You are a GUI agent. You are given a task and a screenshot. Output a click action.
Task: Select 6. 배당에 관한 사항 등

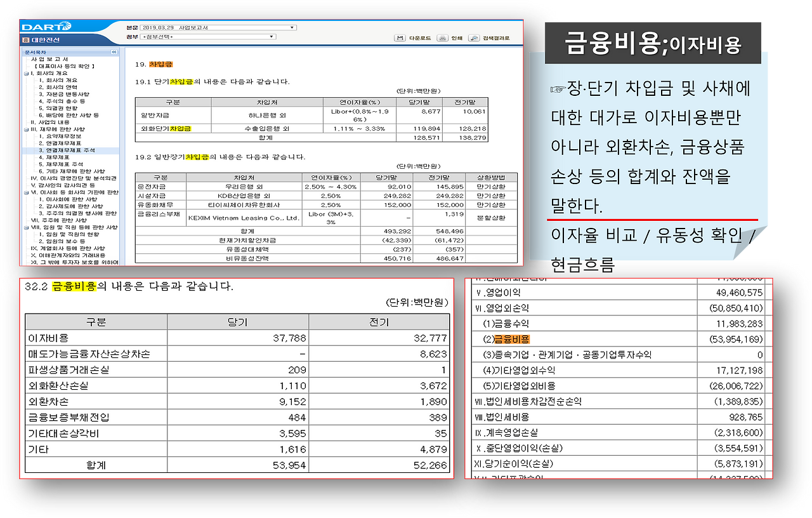tap(69, 115)
